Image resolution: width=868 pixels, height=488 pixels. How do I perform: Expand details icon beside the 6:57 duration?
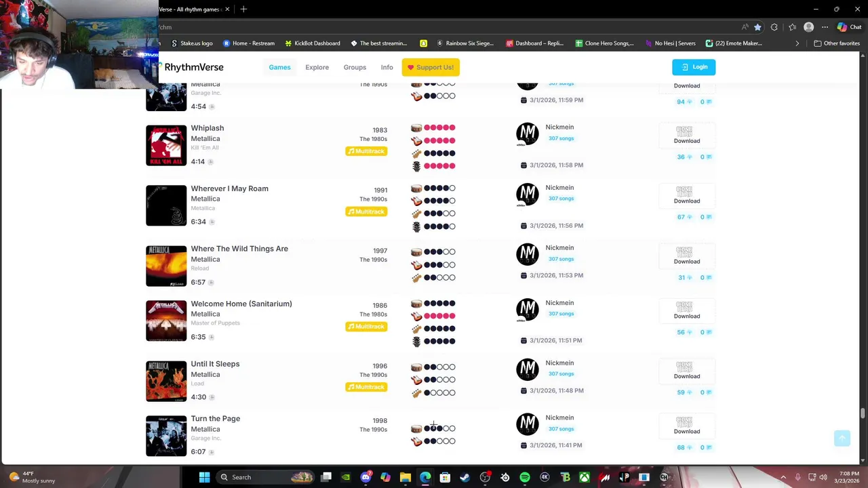[212, 282]
